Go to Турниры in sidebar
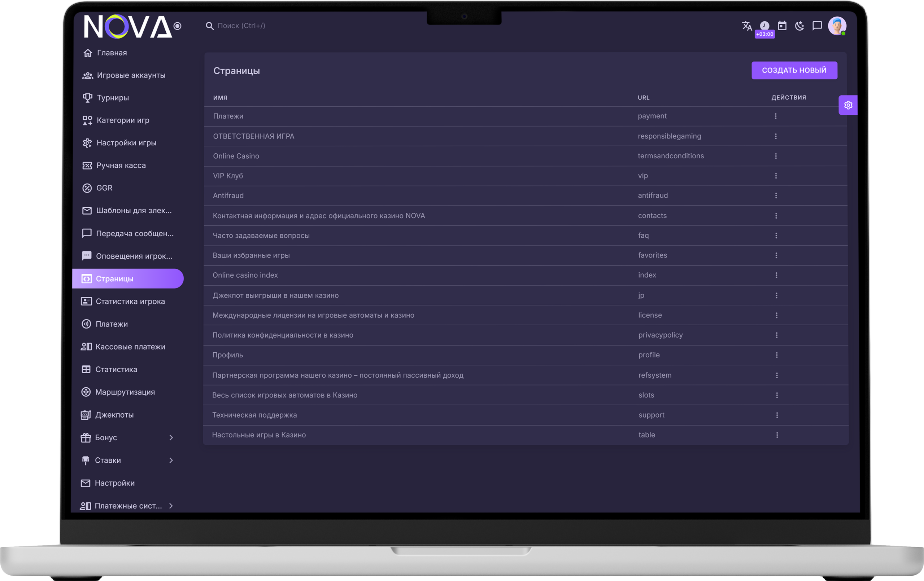Viewport: 924px width, 581px height. coord(112,98)
